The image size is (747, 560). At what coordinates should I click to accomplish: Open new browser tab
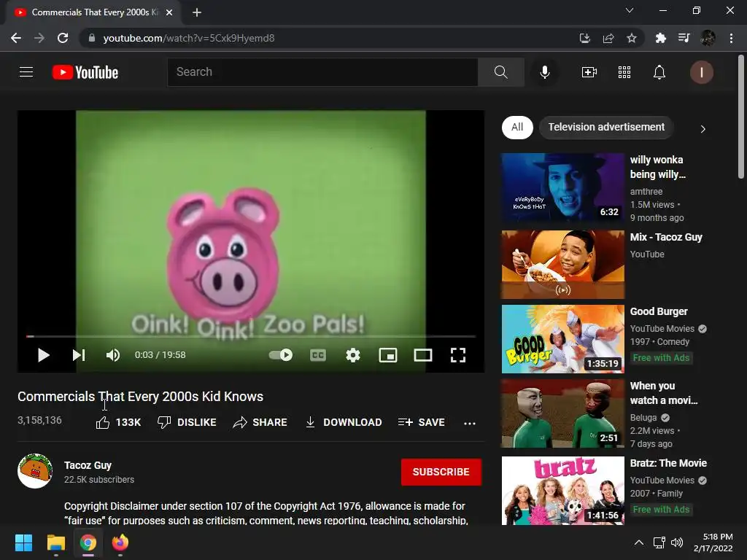(197, 12)
